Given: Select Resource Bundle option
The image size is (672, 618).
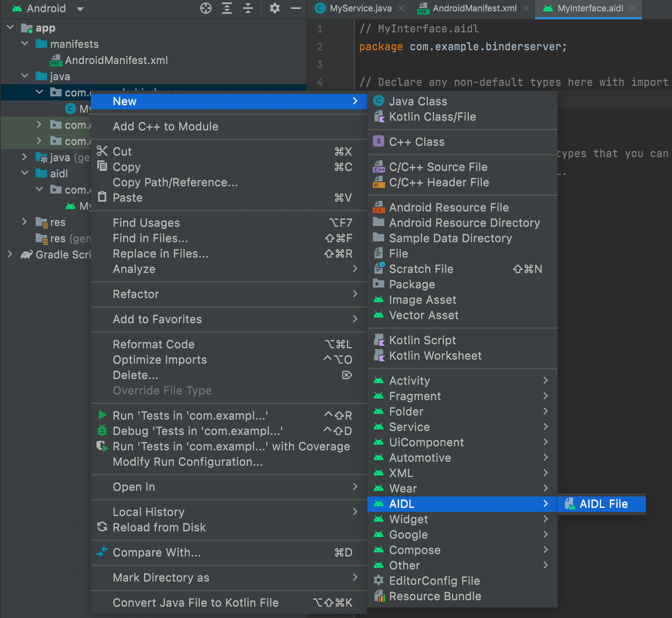Looking at the screenshot, I should [x=462, y=596].
